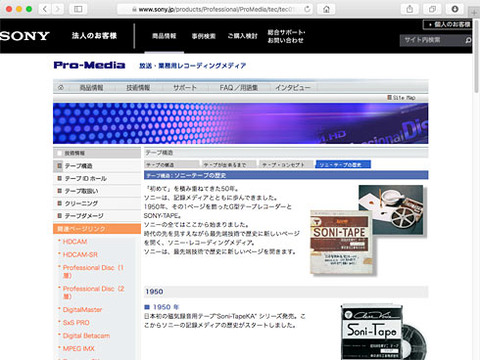This screenshot has width=480, height=360.
Task: Show the Safari sidebar
Action: tap(78, 9)
